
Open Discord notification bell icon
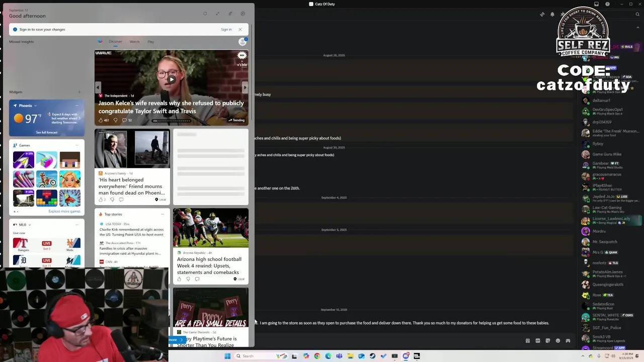(x=552, y=14)
